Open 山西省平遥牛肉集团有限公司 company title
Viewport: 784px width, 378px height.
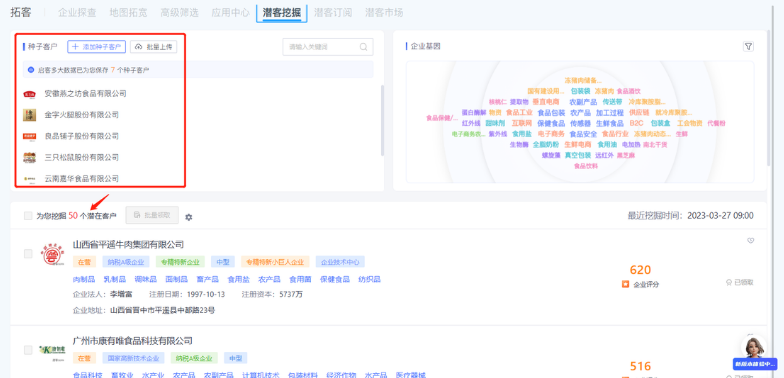click(x=128, y=244)
